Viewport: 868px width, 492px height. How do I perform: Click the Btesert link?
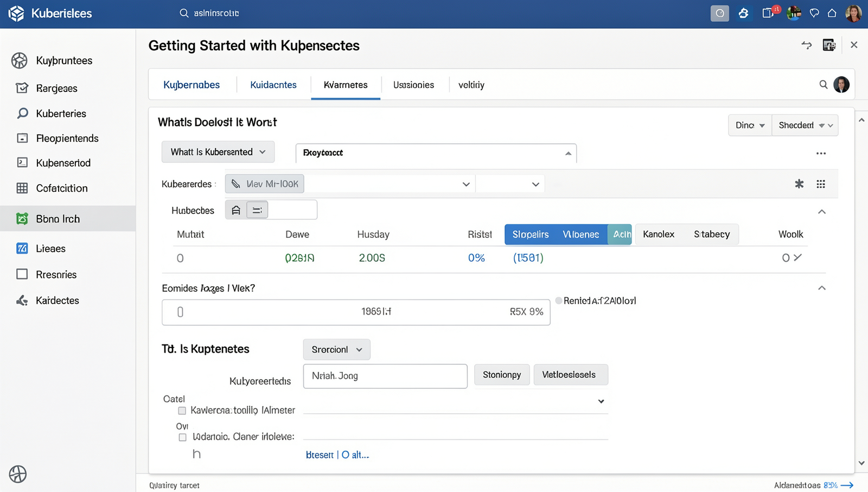[x=320, y=455]
